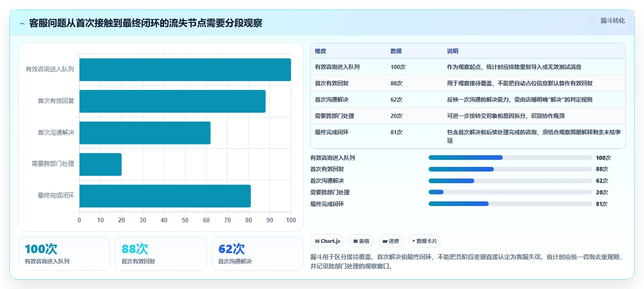Click the 有效咨询进入队列 progress bar
The height and width of the screenshot is (289, 644).
(x=510, y=158)
